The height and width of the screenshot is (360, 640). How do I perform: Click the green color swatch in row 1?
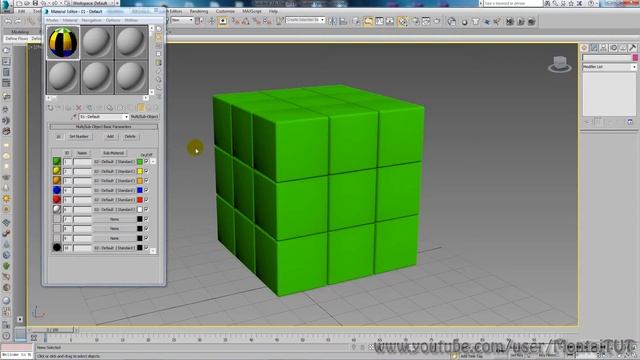140,162
